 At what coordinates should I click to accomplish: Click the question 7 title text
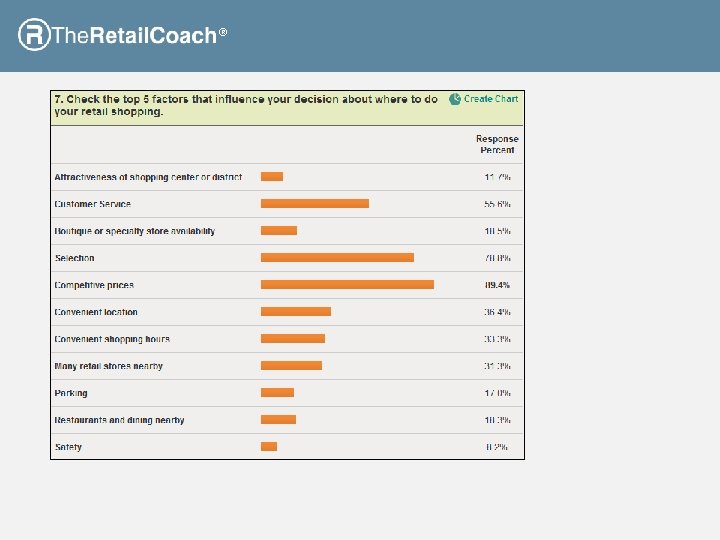click(x=245, y=105)
